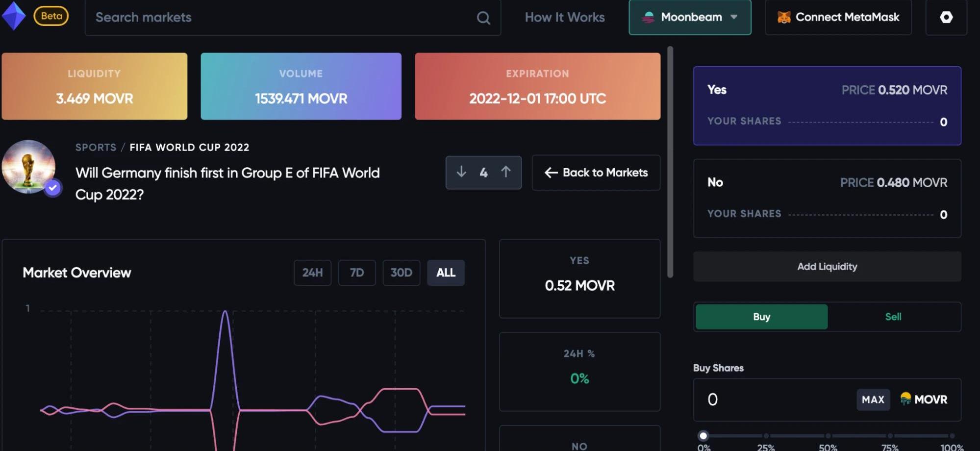The width and height of the screenshot is (980, 451).
Task: Select the Yes outcome option
Action: [x=827, y=105]
